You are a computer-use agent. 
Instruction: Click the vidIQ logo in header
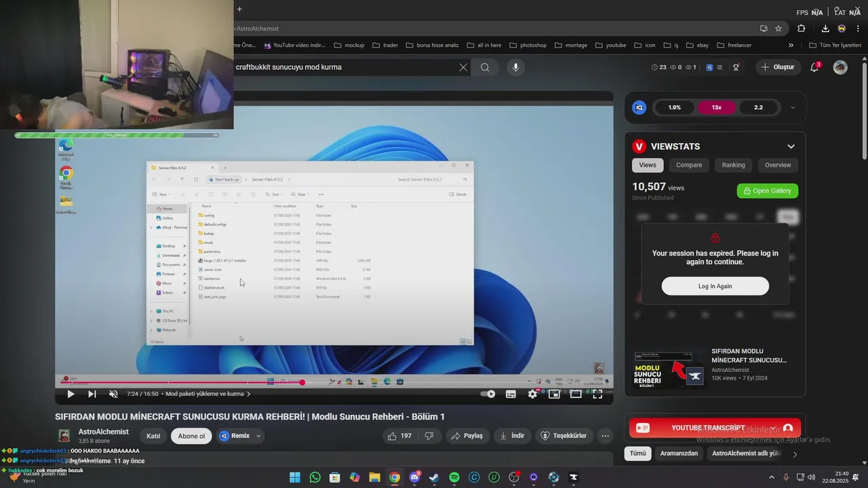point(709,67)
